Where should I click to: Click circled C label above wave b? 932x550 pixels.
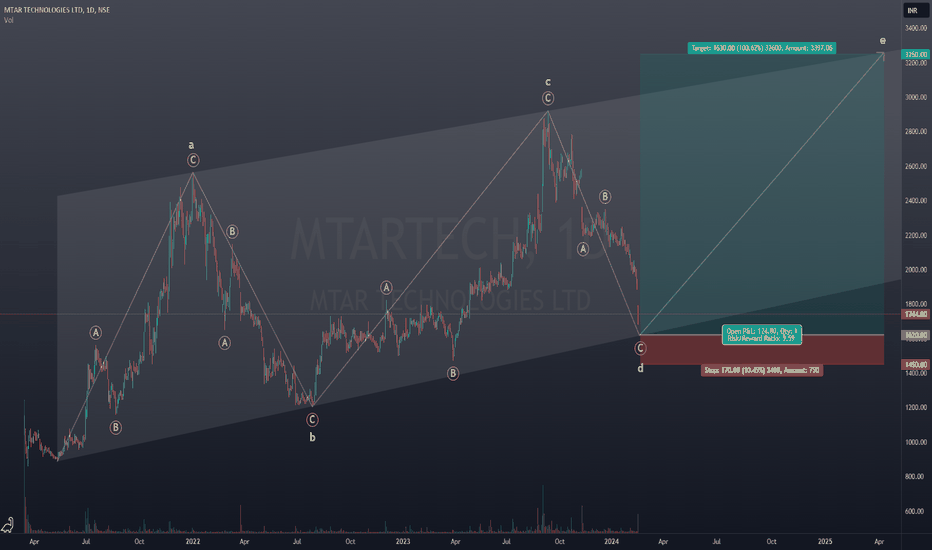[x=312, y=420]
